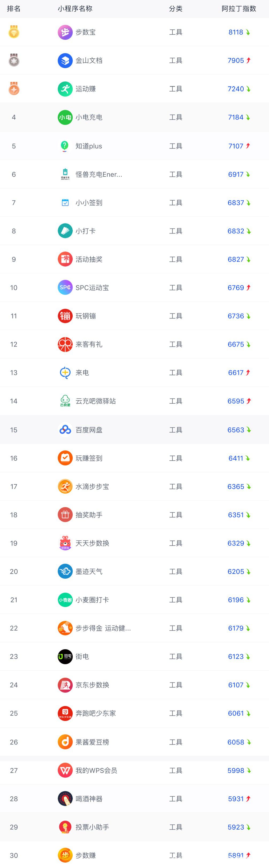Image resolution: width=269 pixels, height=868 pixels.
Task: Open the 玩钢镚 red icon
Action: point(65,316)
